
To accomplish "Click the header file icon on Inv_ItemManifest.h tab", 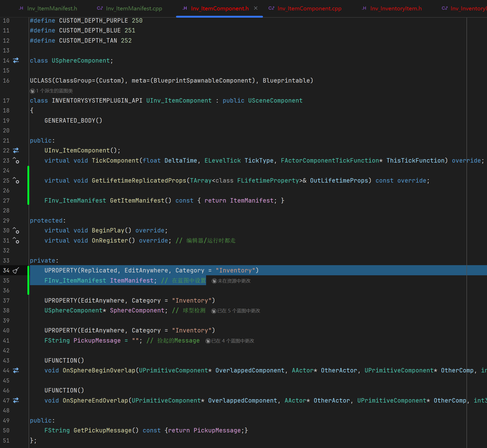I will coord(21,8).
